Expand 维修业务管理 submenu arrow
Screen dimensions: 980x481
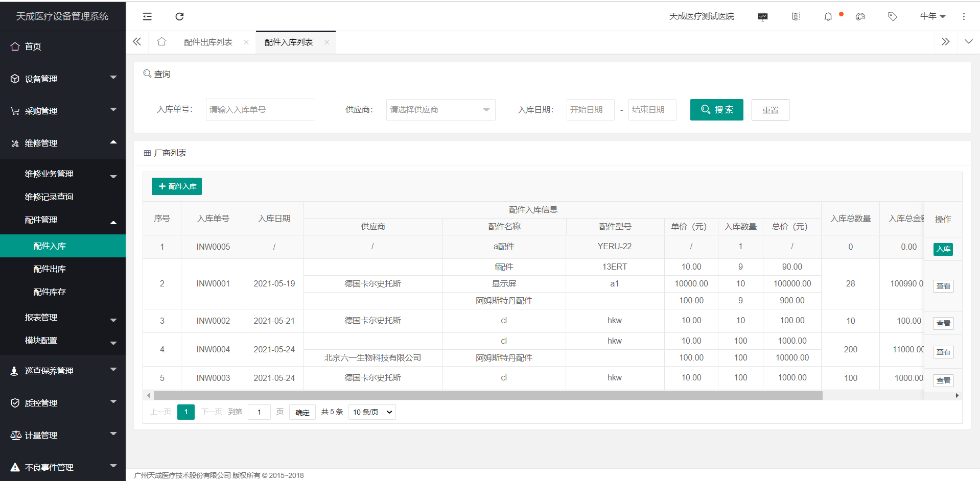click(113, 177)
